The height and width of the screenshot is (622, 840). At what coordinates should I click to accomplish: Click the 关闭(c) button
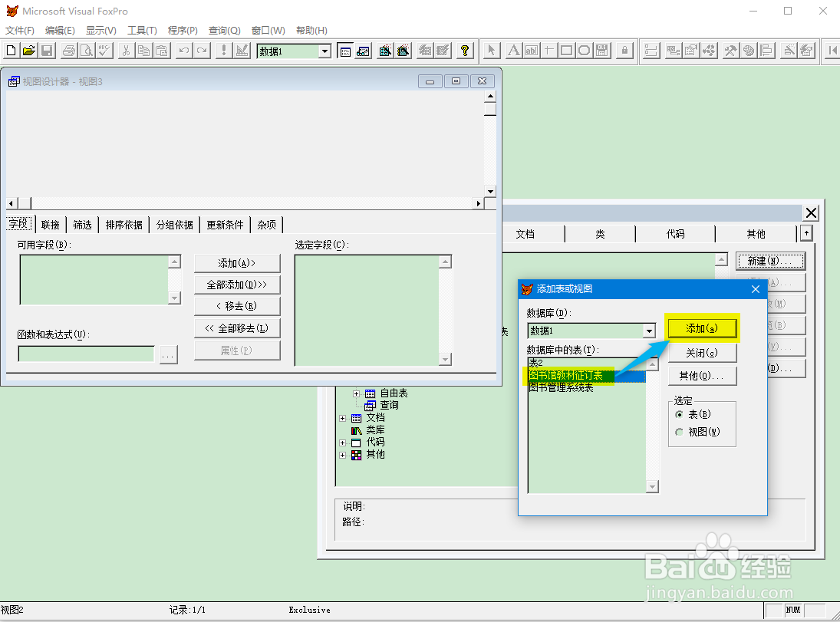coord(702,353)
